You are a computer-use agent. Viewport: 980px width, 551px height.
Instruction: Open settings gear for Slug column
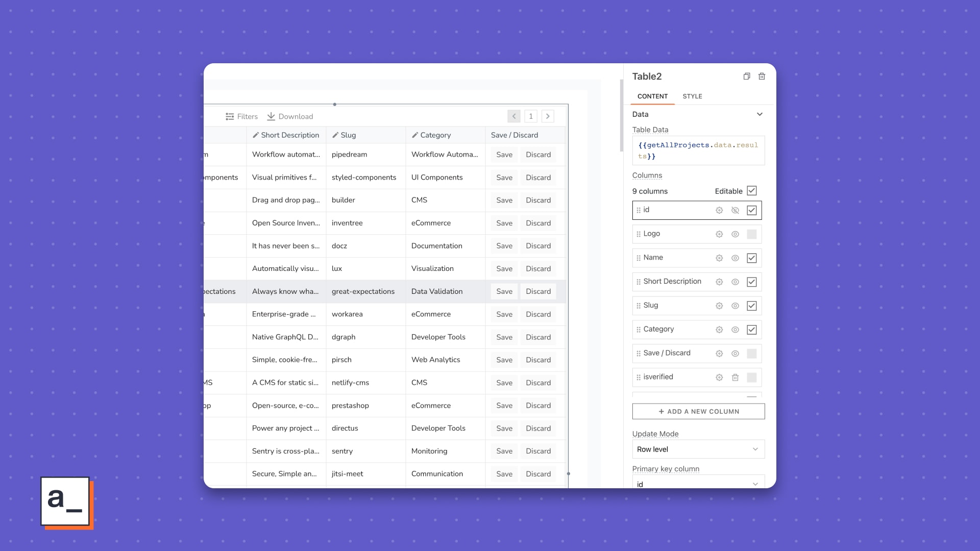pos(719,306)
